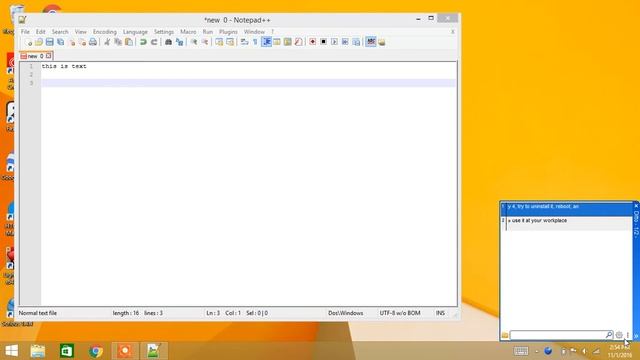Click the macro playback toolbar icon
This screenshot has height=360, width=640.
point(334,42)
